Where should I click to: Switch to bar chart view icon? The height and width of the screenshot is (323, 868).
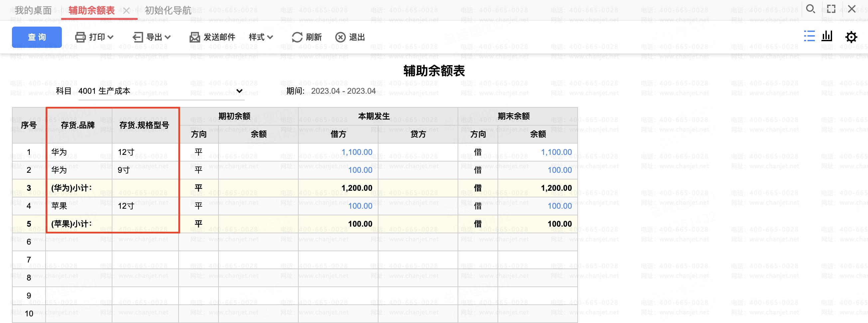[827, 36]
